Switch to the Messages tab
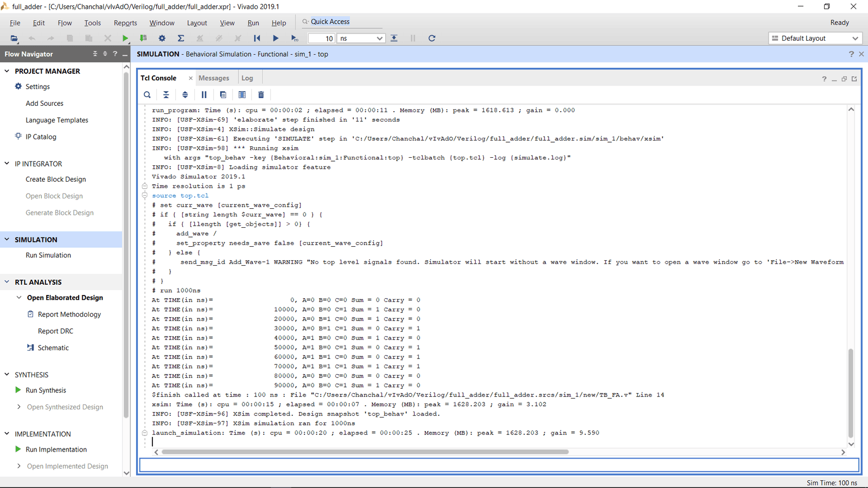 tap(214, 78)
